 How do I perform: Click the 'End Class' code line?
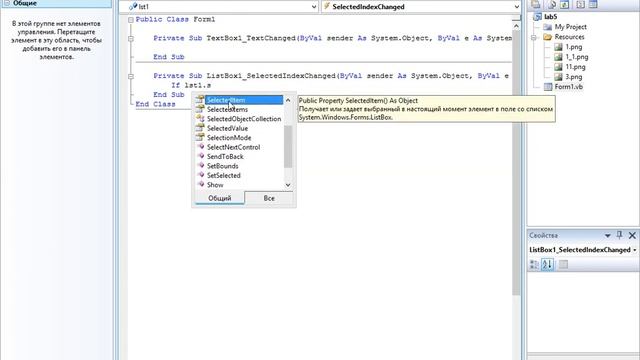[156, 104]
